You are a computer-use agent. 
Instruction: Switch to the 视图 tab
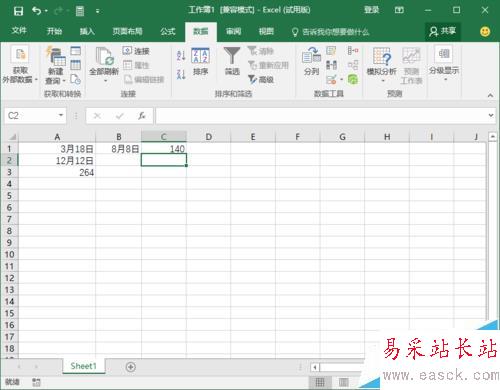tap(266, 31)
